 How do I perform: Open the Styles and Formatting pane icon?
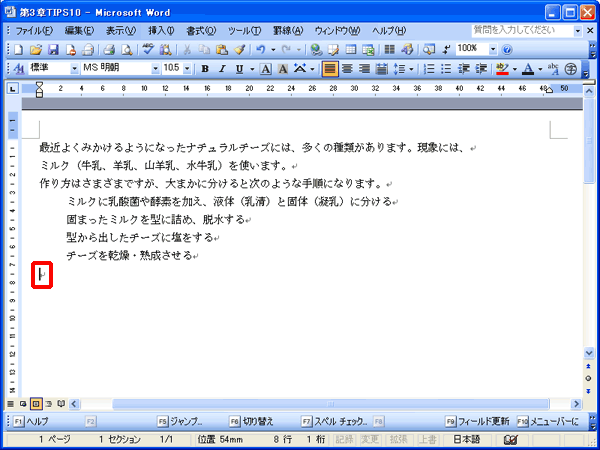tap(18, 69)
